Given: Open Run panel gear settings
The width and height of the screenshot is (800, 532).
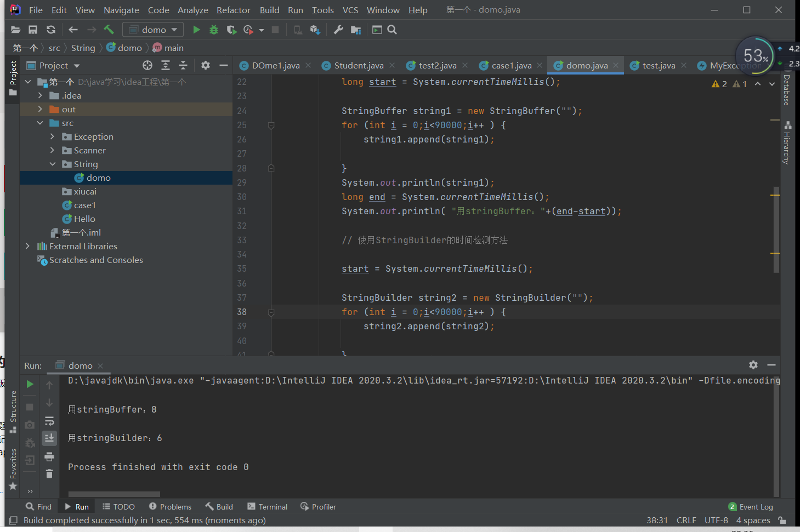Looking at the screenshot, I should coord(753,365).
